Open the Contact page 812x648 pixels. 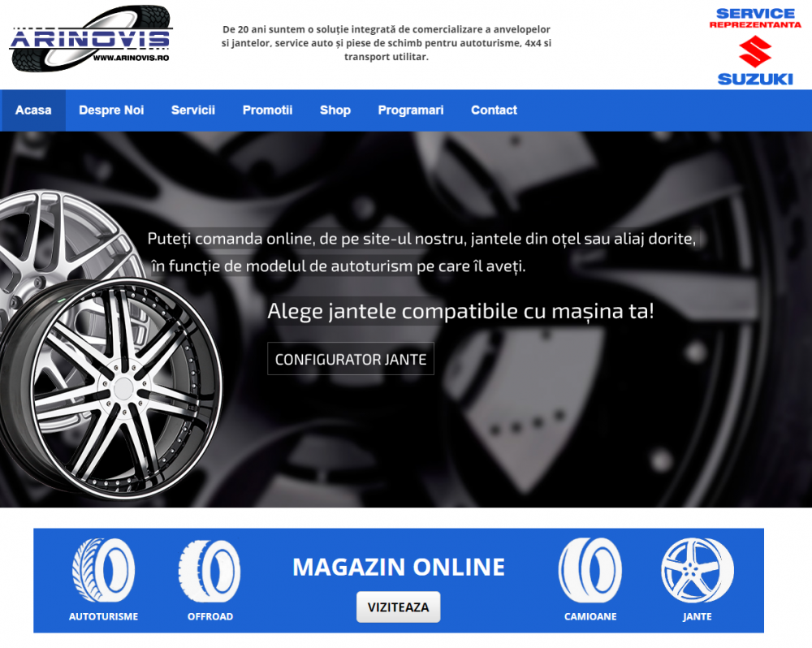(494, 110)
